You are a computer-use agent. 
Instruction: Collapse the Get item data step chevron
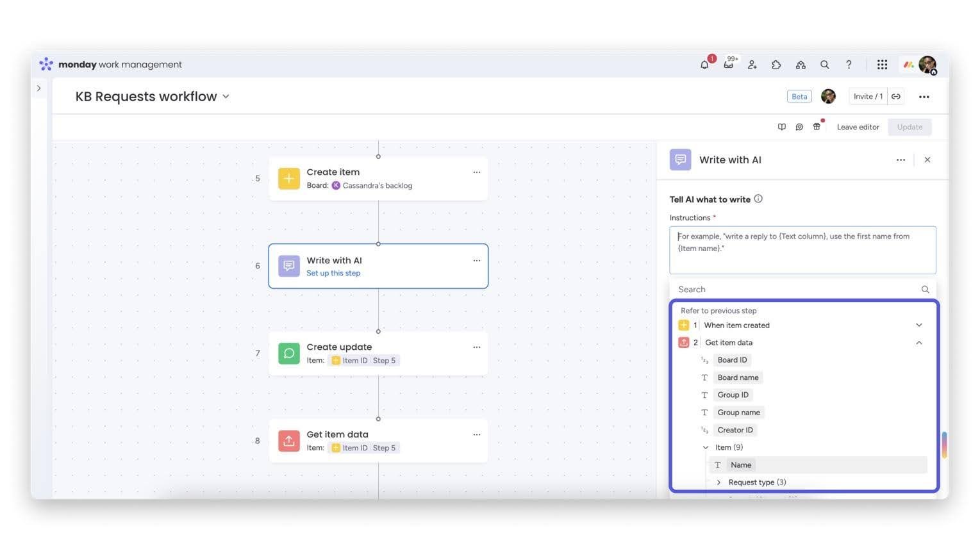pyautogui.click(x=919, y=343)
